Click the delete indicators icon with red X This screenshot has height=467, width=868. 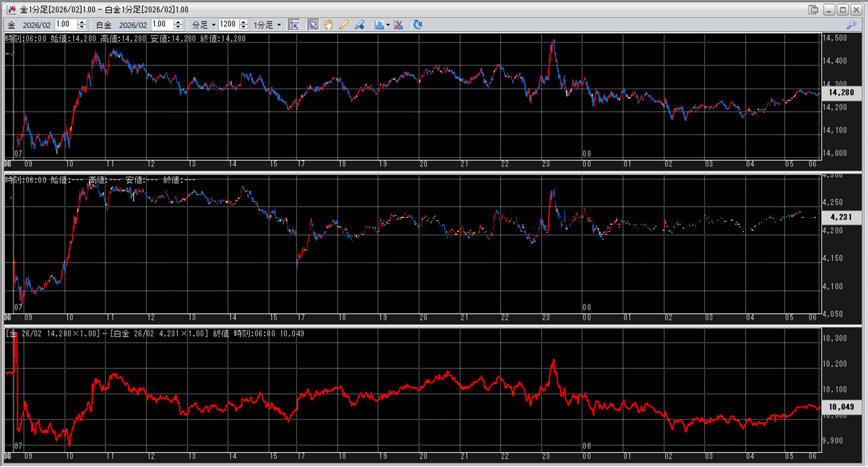(x=399, y=25)
